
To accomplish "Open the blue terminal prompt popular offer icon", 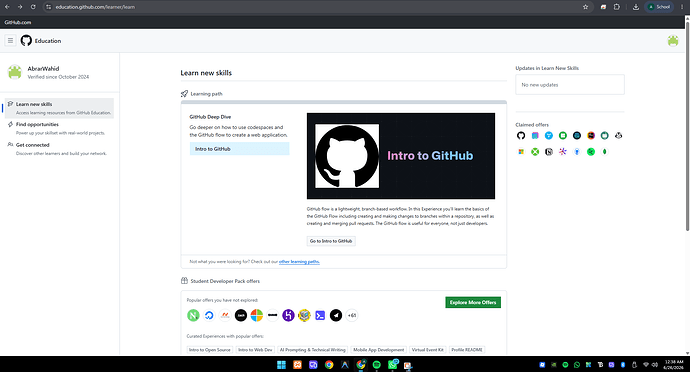I will click(320, 315).
